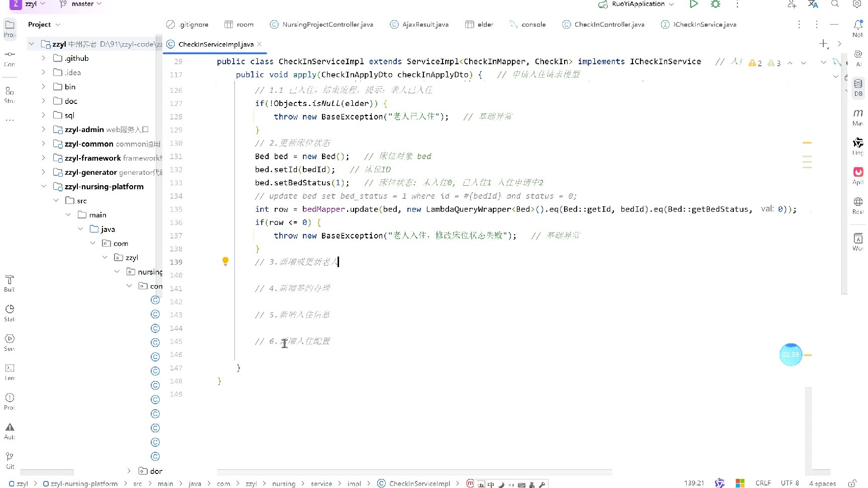Switch to the elder table tab
Viewport: 868px width, 488px height.
(479, 24)
